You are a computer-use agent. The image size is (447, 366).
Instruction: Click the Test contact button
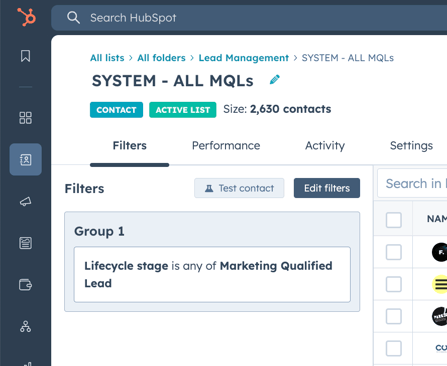(239, 188)
